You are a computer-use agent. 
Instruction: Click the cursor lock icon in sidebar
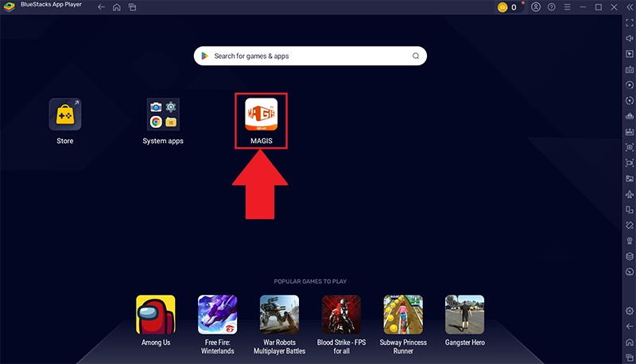pos(630,54)
